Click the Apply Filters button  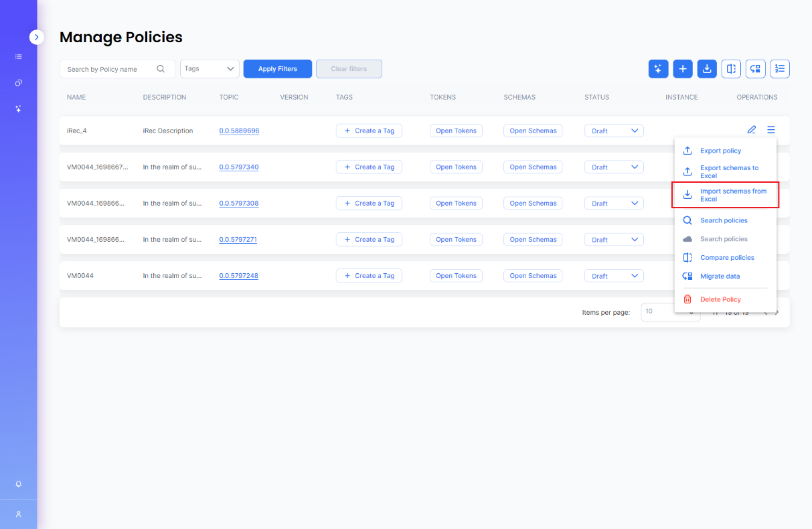(277, 69)
